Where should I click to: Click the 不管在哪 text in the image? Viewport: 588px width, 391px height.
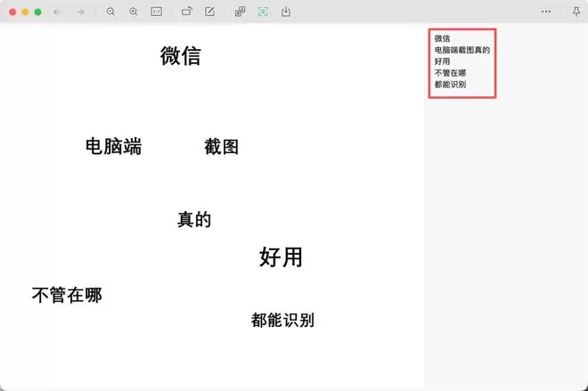point(67,295)
